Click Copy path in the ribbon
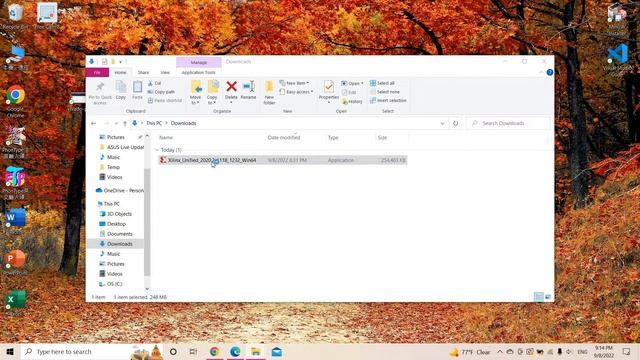The width and height of the screenshot is (640, 360). coord(161,92)
